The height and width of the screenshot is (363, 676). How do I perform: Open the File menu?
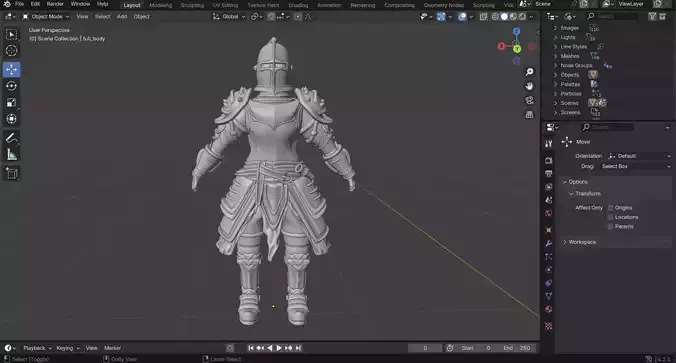point(19,4)
